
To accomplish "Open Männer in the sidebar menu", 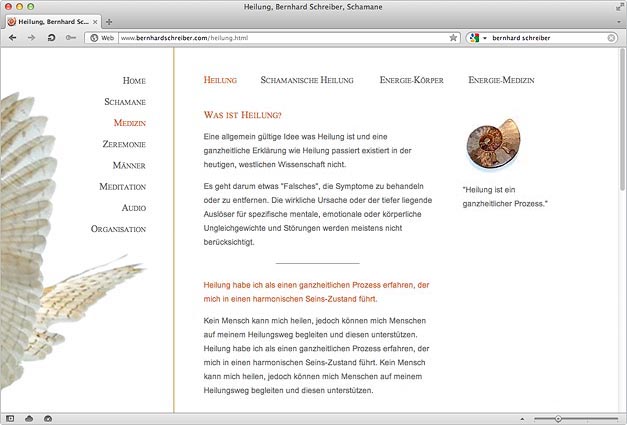I will coord(129,165).
